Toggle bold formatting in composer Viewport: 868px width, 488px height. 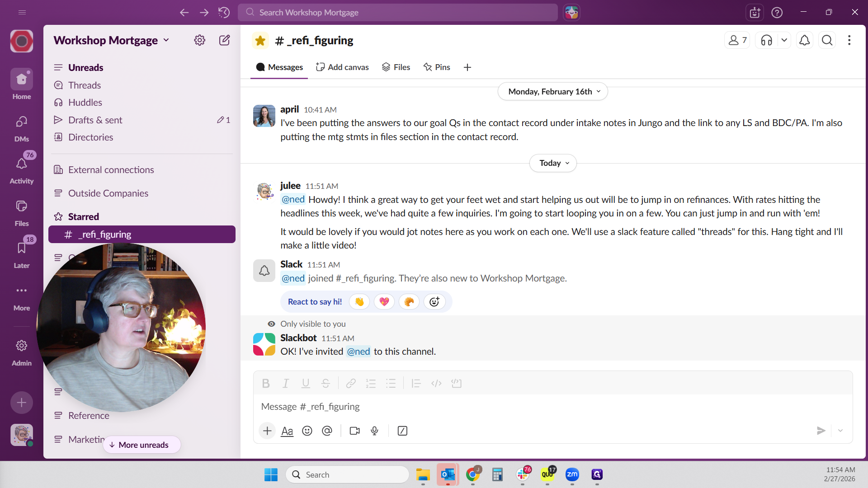coord(266,384)
